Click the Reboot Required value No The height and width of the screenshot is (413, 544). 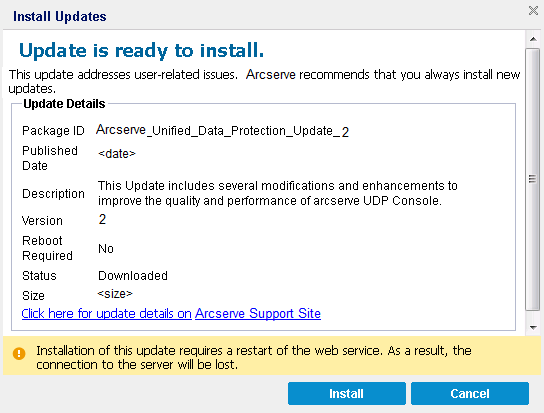click(x=106, y=248)
